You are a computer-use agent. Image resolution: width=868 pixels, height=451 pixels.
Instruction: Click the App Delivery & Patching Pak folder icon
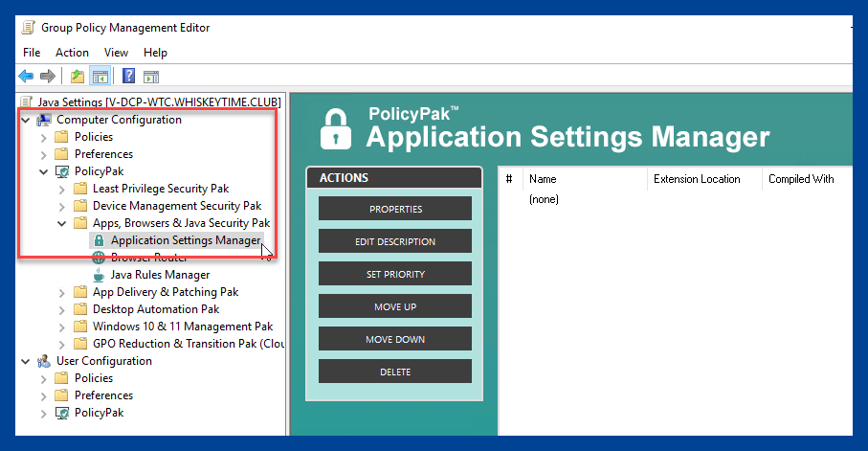pos(80,292)
